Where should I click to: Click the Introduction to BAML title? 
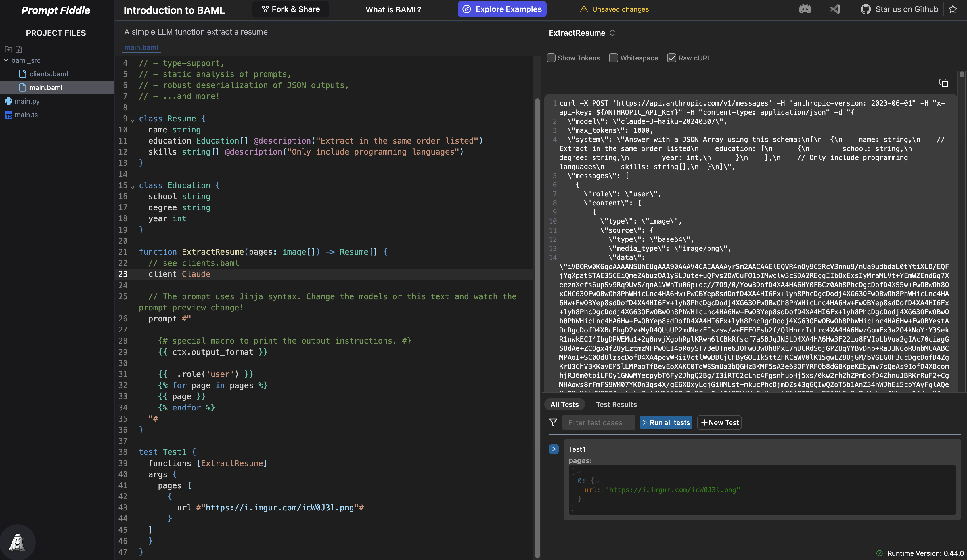pos(174,10)
